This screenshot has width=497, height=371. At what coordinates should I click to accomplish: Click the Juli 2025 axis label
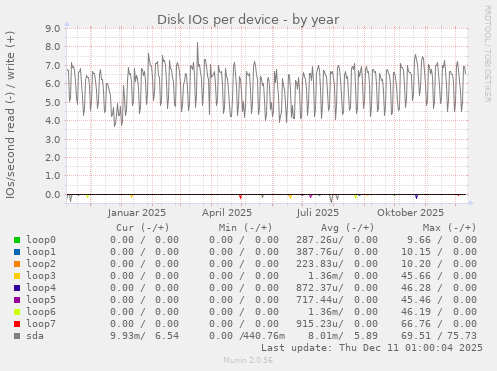318,213
